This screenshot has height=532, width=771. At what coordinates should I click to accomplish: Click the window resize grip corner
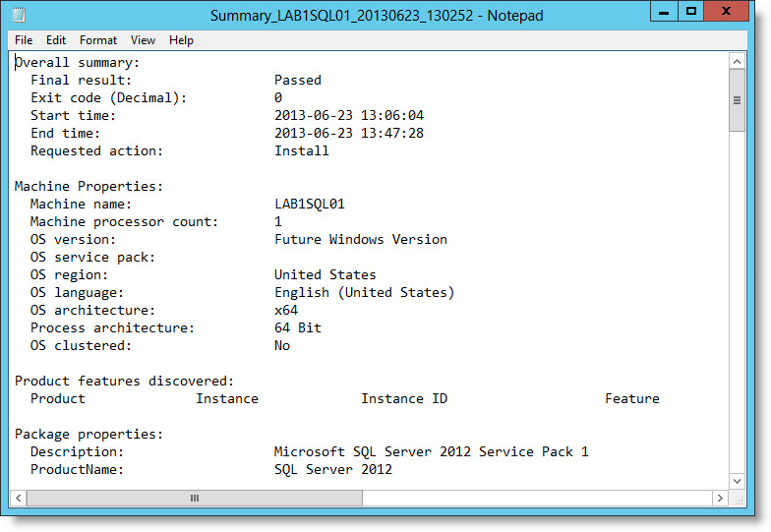coord(739,500)
